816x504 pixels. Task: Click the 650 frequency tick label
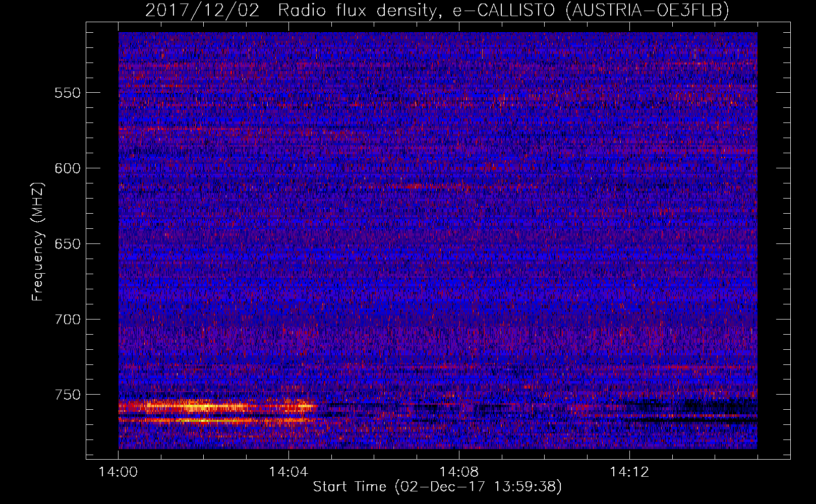[x=68, y=244]
